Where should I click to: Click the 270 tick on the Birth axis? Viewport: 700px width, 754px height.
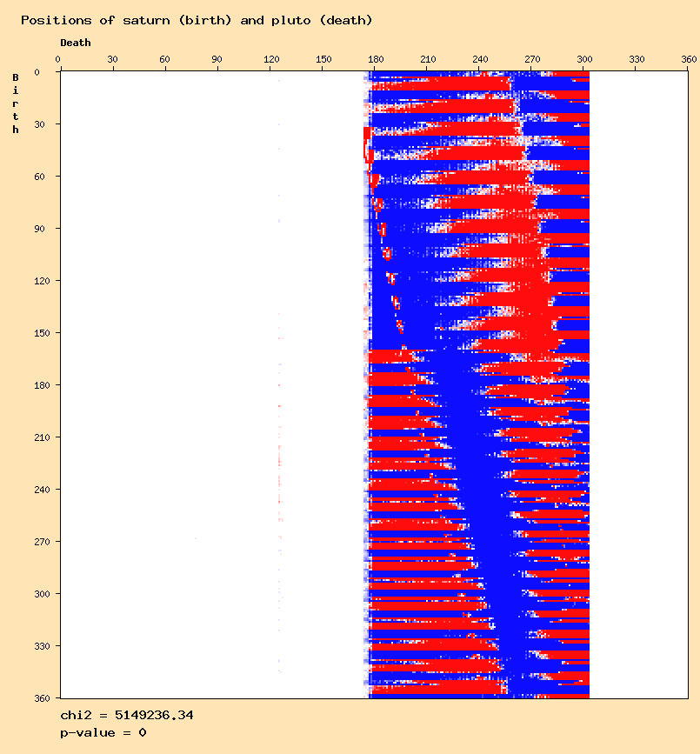pos(42,542)
